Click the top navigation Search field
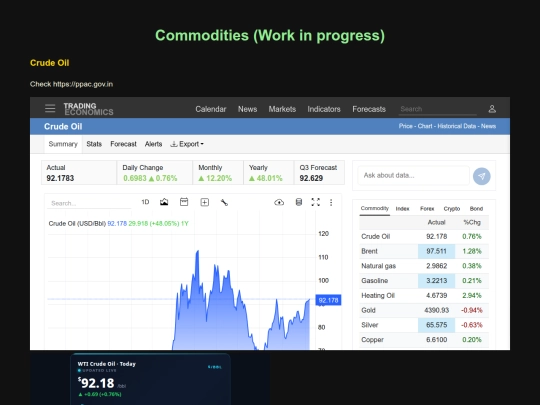 tap(438, 109)
